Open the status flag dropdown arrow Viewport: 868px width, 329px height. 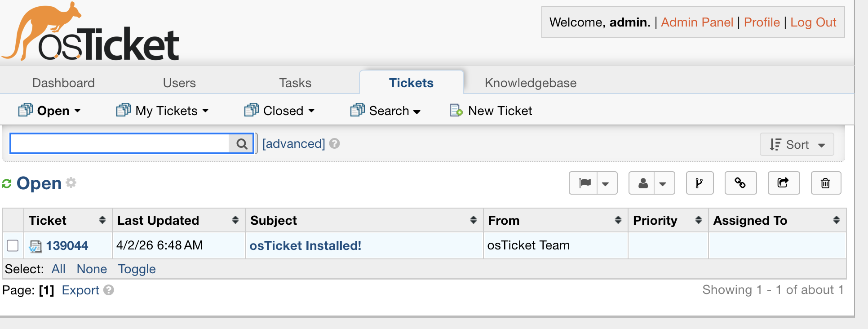pos(606,183)
